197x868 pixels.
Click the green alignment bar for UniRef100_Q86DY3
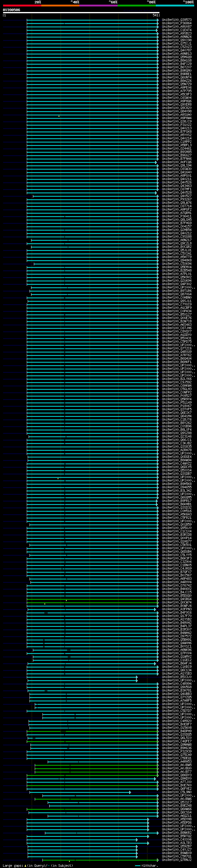[93, 775]
